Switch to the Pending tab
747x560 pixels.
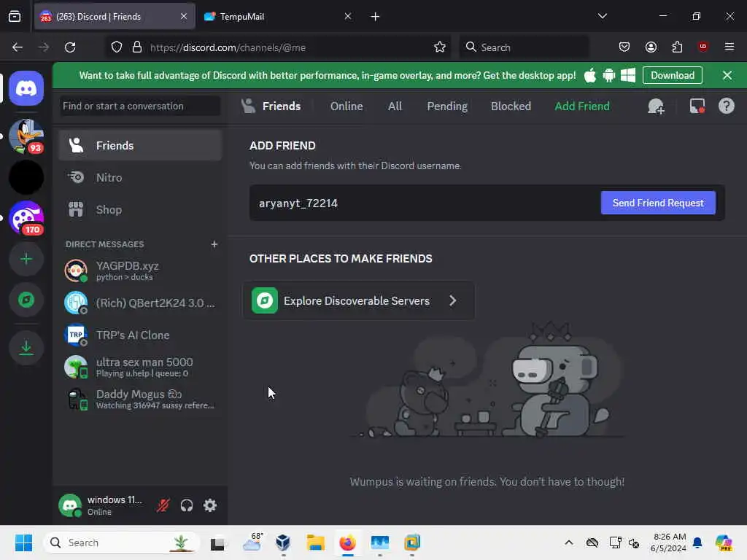coord(447,106)
